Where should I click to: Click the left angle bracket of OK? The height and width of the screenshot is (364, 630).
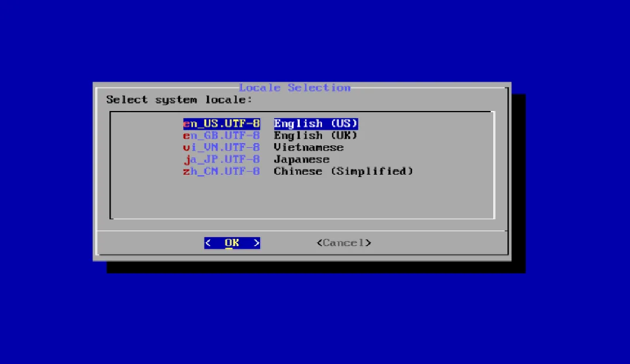pyautogui.click(x=207, y=243)
